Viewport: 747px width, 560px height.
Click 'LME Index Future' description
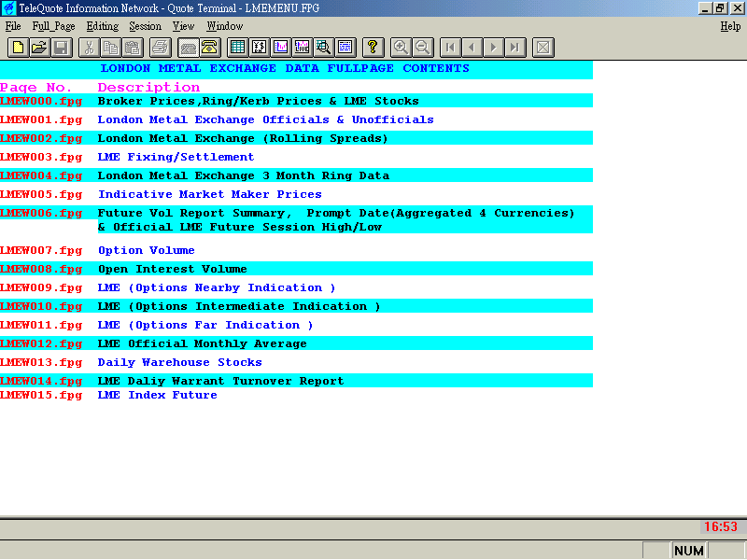click(x=157, y=395)
